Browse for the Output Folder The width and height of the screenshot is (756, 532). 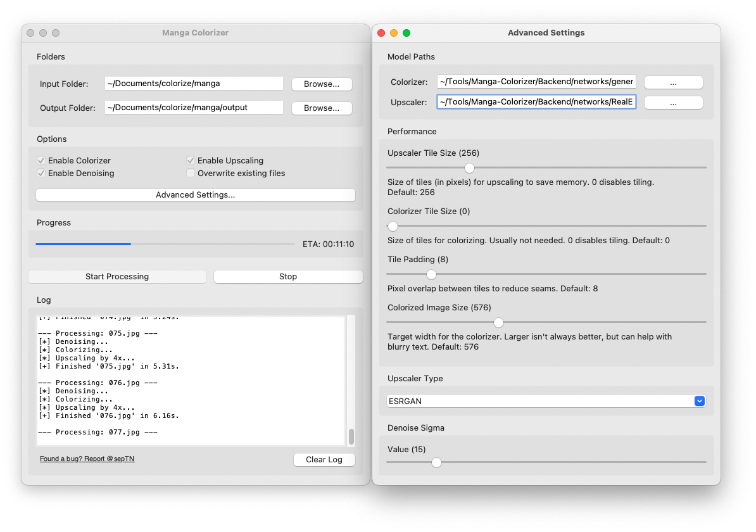pyautogui.click(x=322, y=108)
